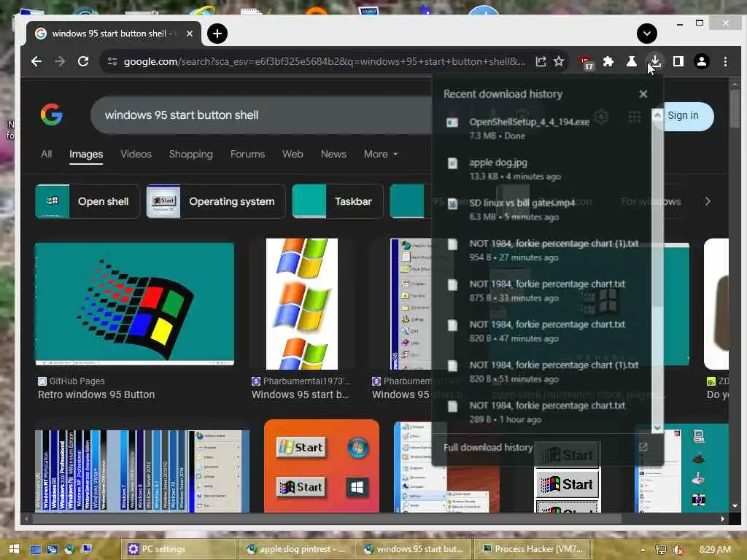Switch to the Web tab
The image size is (747, 560).
pos(293,155)
